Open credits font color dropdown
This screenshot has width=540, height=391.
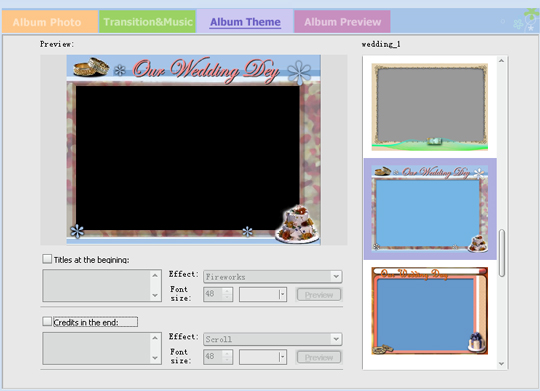(282, 357)
